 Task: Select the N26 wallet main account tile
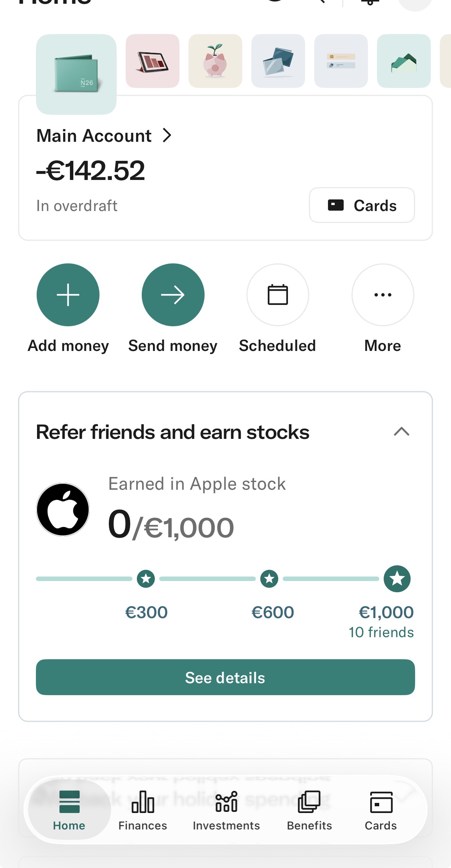(x=76, y=74)
